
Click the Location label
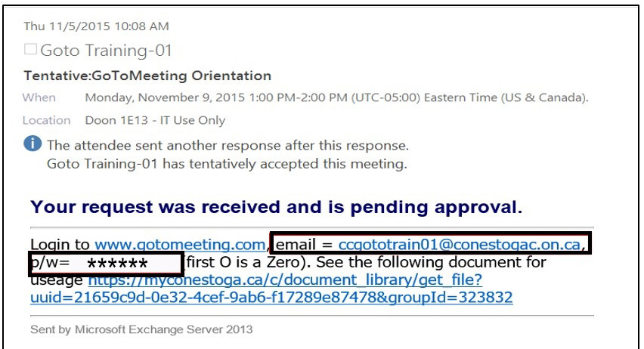[46, 120]
